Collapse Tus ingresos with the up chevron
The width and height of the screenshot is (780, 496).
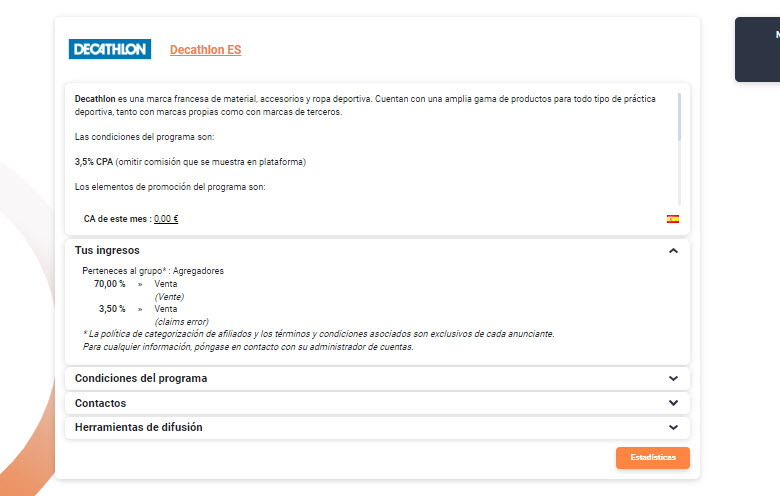click(x=673, y=251)
